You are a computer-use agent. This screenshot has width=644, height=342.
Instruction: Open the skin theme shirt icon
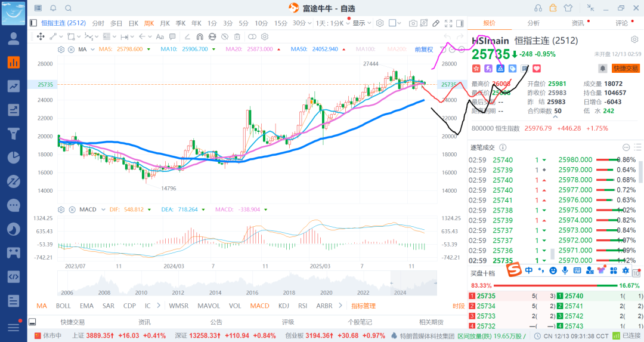(568, 8)
